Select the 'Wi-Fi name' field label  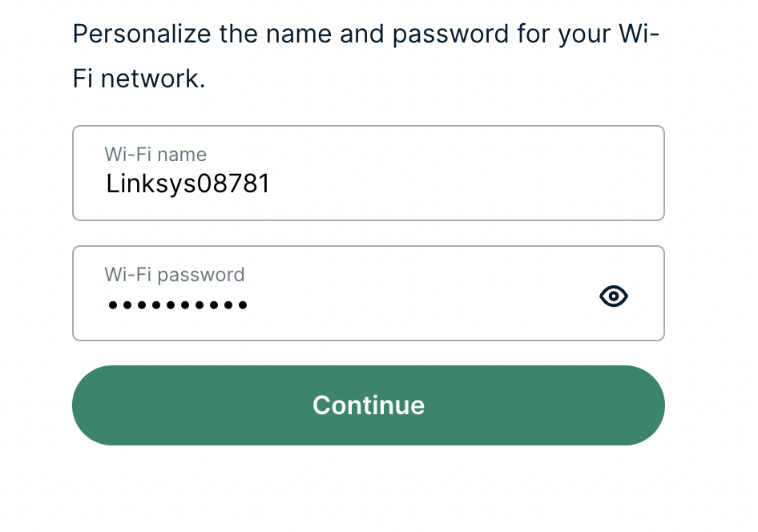click(155, 155)
